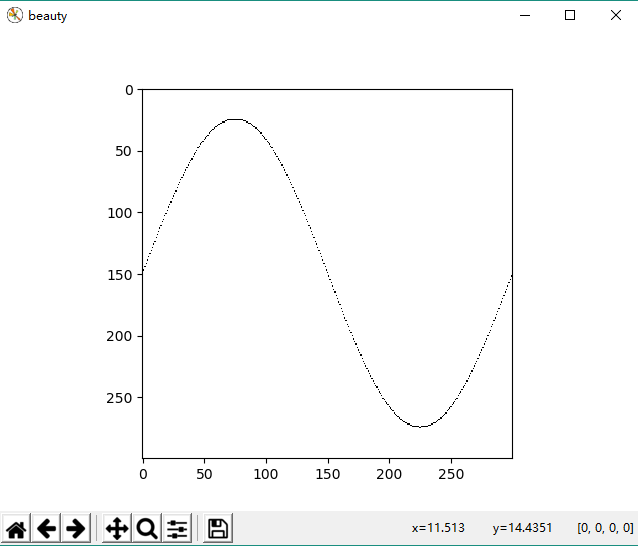638x546 pixels.
Task: Click y-axis tick label 200
Action: tap(120, 336)
